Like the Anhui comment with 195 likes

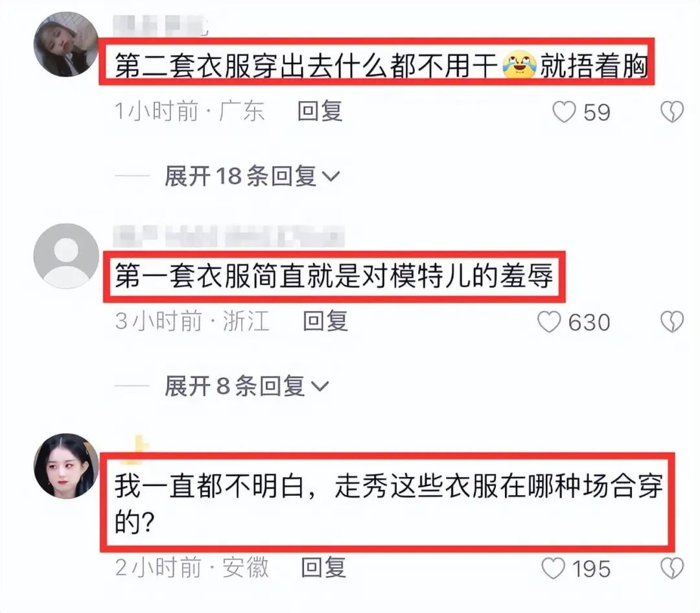[553, 568]
